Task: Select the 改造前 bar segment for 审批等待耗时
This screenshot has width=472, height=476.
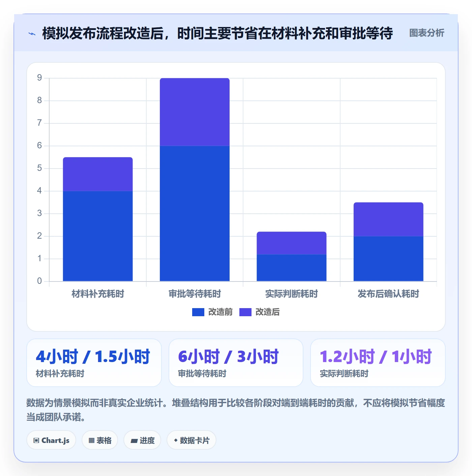Action: 195,213
